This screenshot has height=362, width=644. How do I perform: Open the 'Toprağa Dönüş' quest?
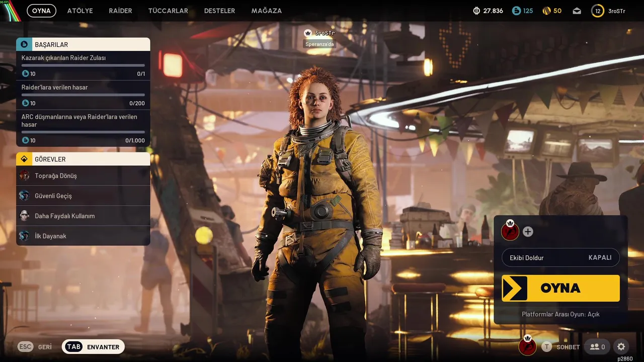tap(83, 175)
